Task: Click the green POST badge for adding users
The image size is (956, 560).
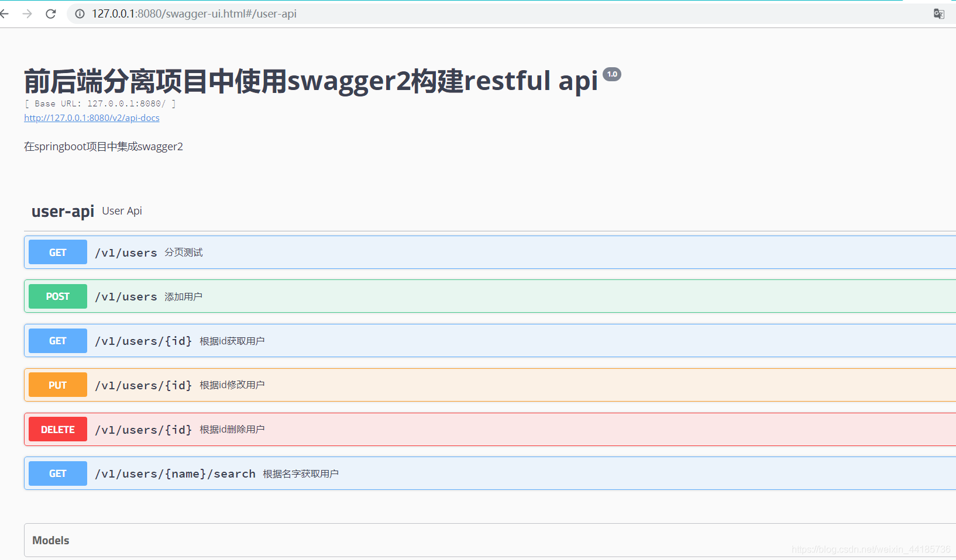Action: click(x=57, y=296)
